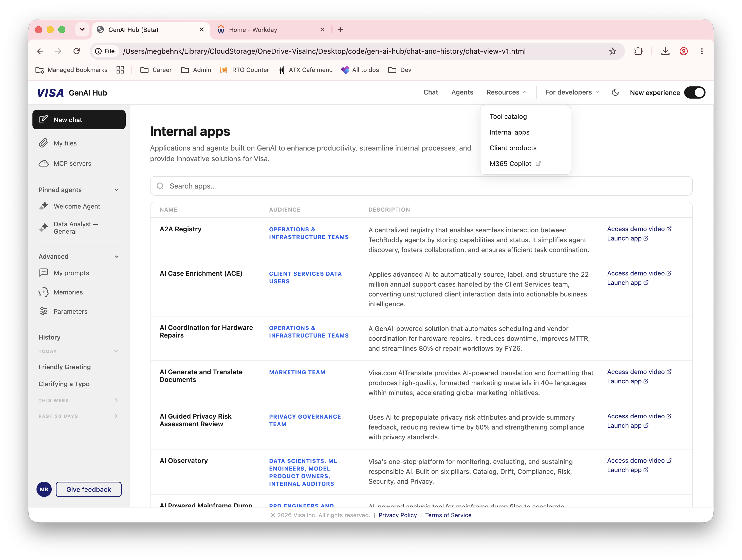Open the browser Extensions puzzle icon

[638, 51]
